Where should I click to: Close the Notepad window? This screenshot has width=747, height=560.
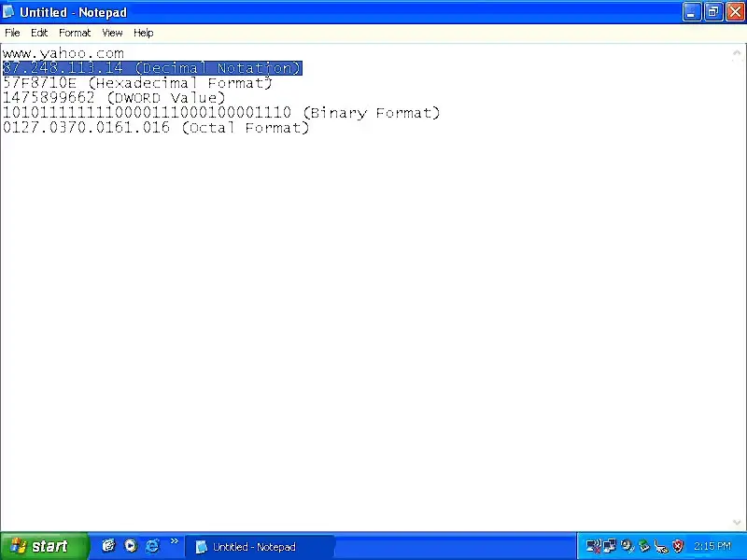click(x=735, y=12)
